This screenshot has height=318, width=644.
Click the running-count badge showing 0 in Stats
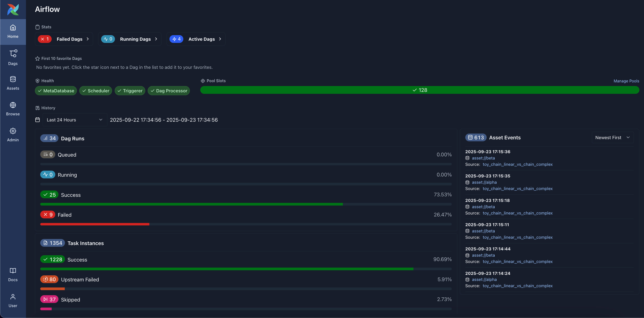(108, 39)
